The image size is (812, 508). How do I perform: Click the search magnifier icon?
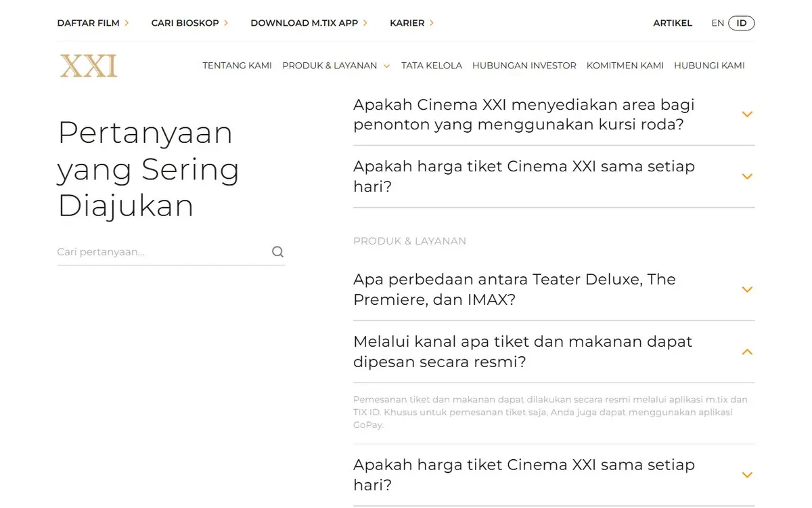click(x=277, y=252)
